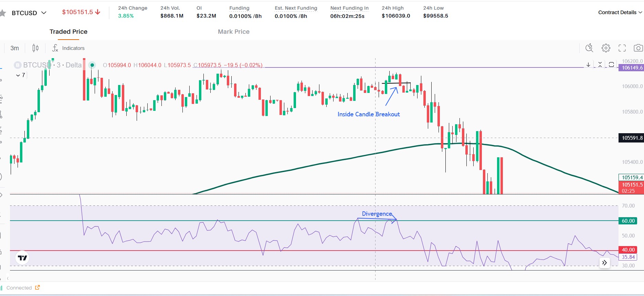Image resolution: width=644 pixels, height=296 pixels.
Task: Take a chart snapshot with camera icon
Action: (x=638, y=48)
